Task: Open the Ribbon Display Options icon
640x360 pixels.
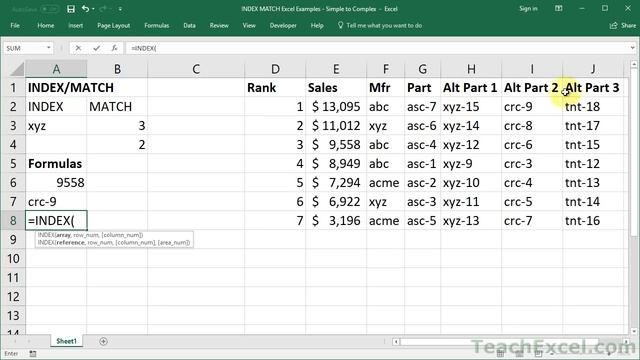Action: coord(559,9)
